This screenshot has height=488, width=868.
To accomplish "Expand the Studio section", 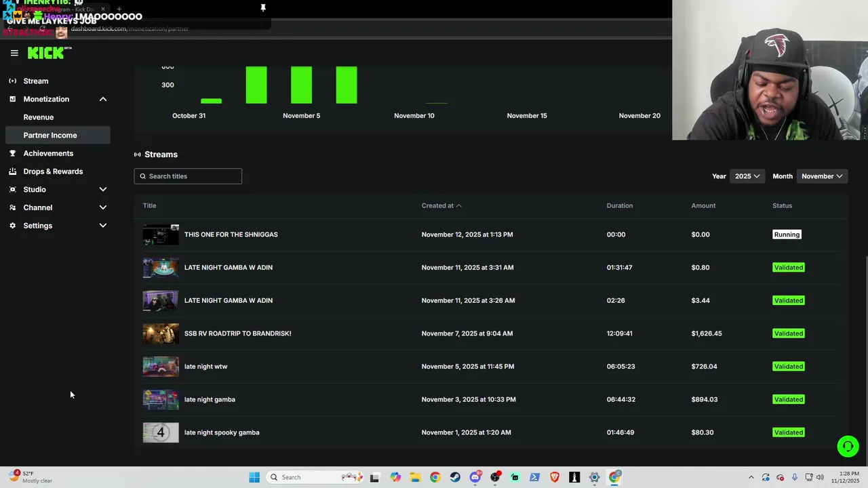I will coord(103,190).
